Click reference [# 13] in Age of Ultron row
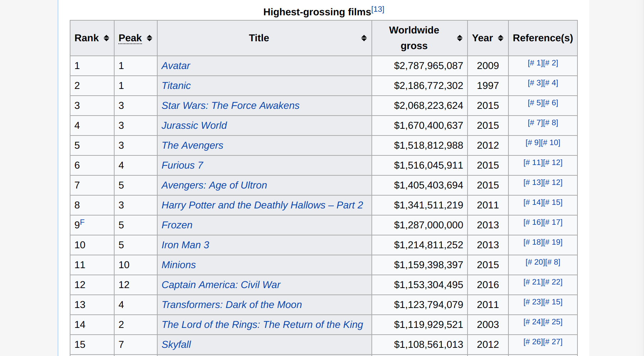Screen dimensions: 644x356 [x=533, y=182]
